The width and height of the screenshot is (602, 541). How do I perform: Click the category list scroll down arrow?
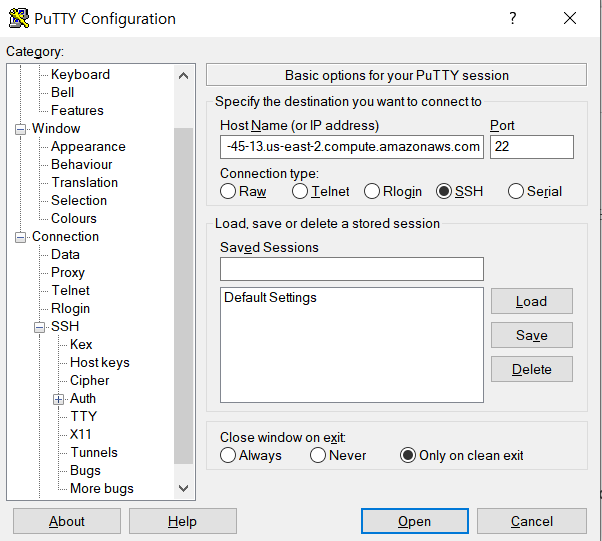(x=184, y=488)
